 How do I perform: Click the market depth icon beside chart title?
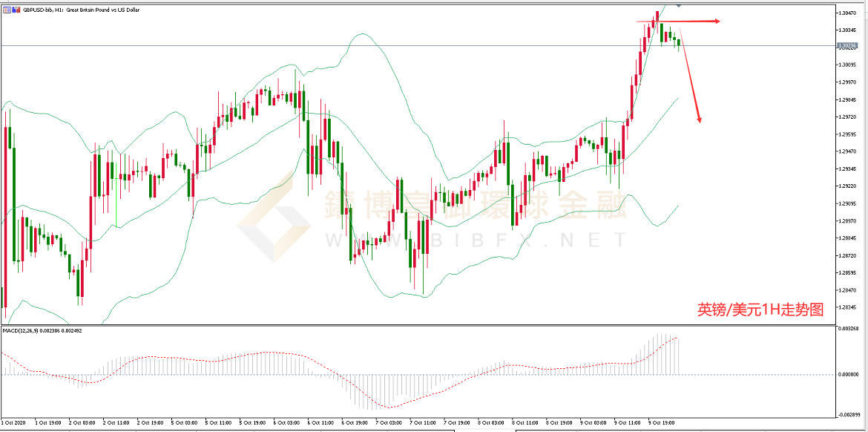tap(15, 10)
